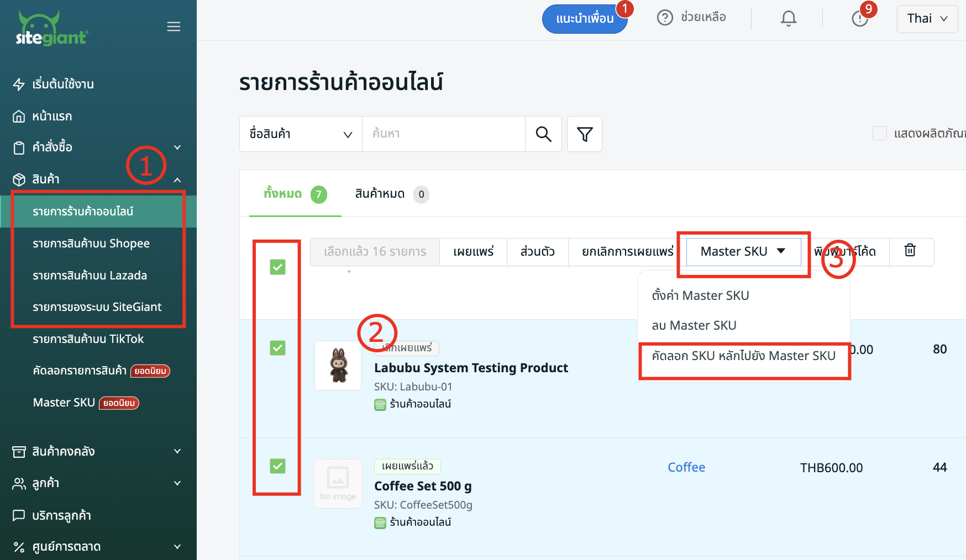Open the Thai language dropdown
The image size is (966, 560).
pyautogui.click(x=927, y=18)
